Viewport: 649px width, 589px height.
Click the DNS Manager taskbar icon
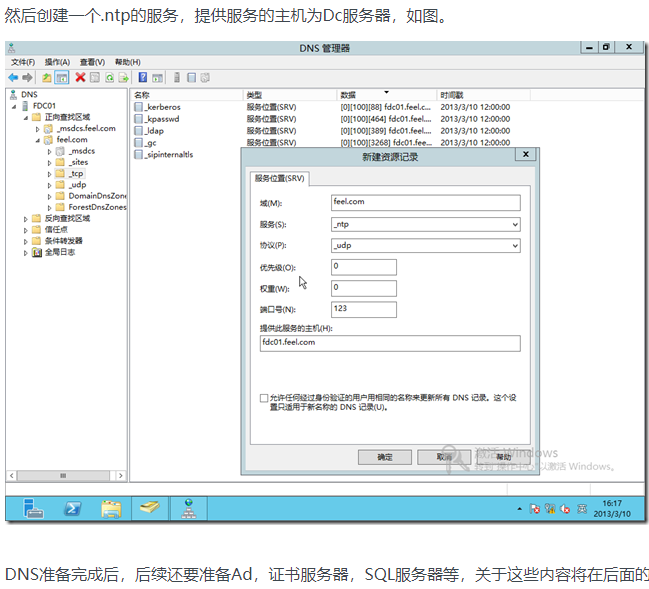point(189,509)
